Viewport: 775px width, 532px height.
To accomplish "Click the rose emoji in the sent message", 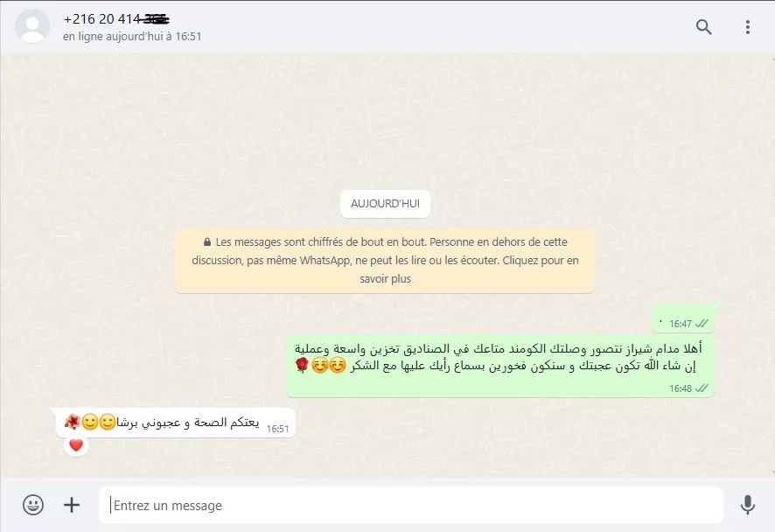I will 302,366.
